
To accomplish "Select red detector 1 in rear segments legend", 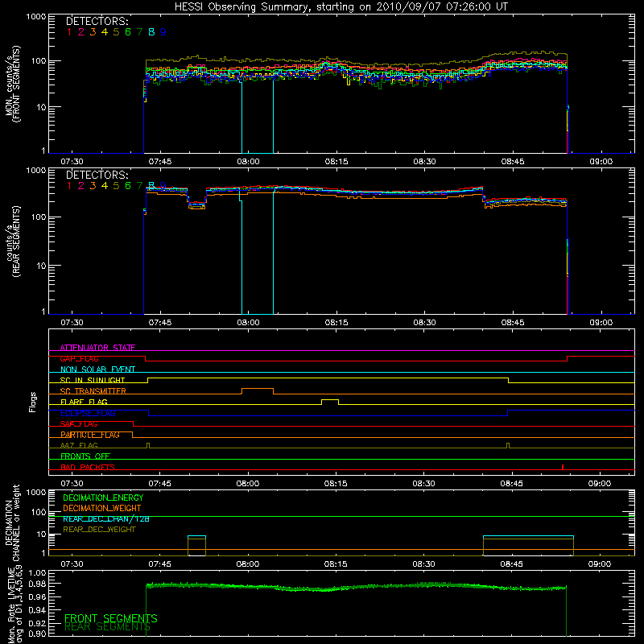I will click(x=69, y=186).
